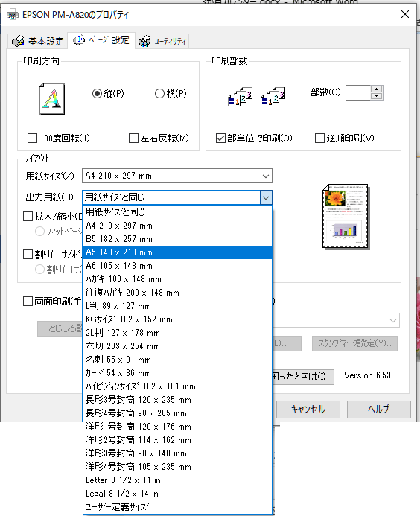Click the キャンセル button
Screen dimensions: 420x516
(308, 410)
